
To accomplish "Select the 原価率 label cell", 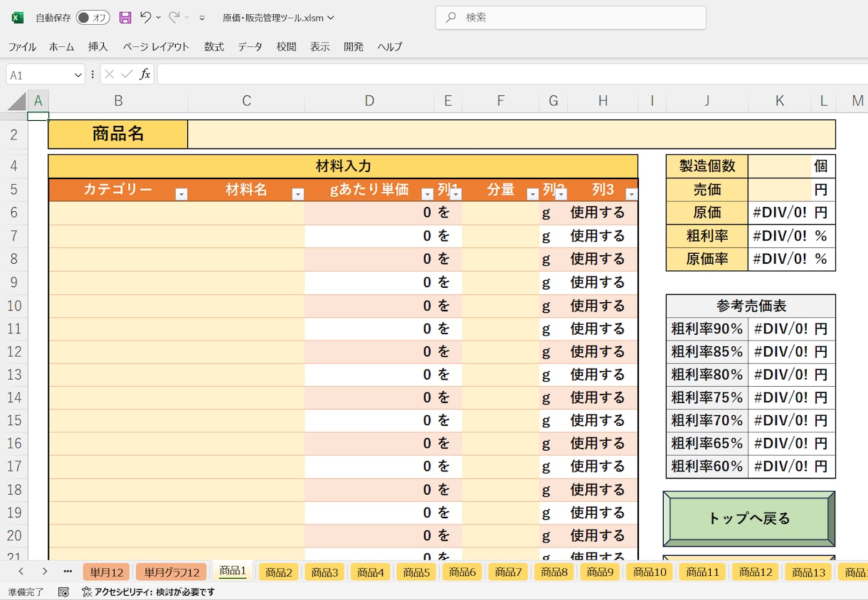I will (707, 259).
